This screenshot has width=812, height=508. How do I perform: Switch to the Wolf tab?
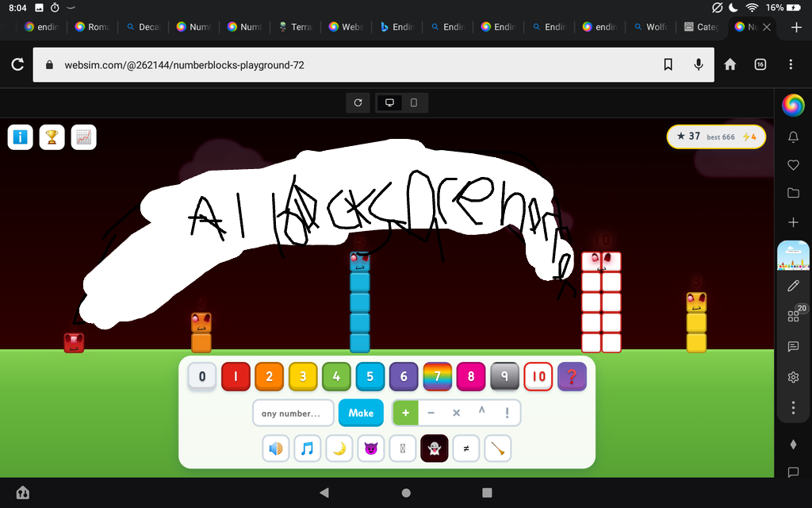pos(652,27)
